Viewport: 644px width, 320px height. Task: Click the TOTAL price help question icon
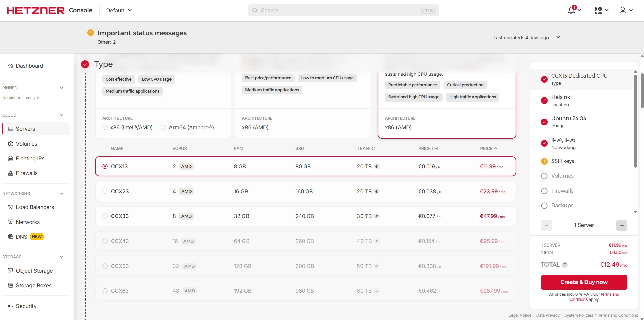565,265
